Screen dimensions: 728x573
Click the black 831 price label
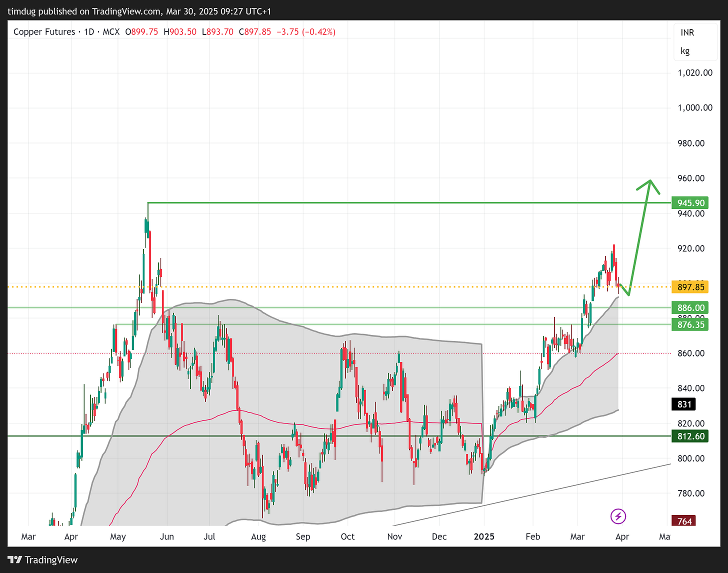coord(684,404)
